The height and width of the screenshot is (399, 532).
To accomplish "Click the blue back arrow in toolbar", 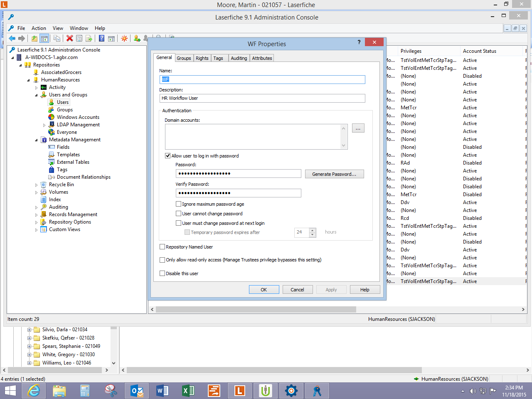I will pyautogui.click(x=12, y=38).
